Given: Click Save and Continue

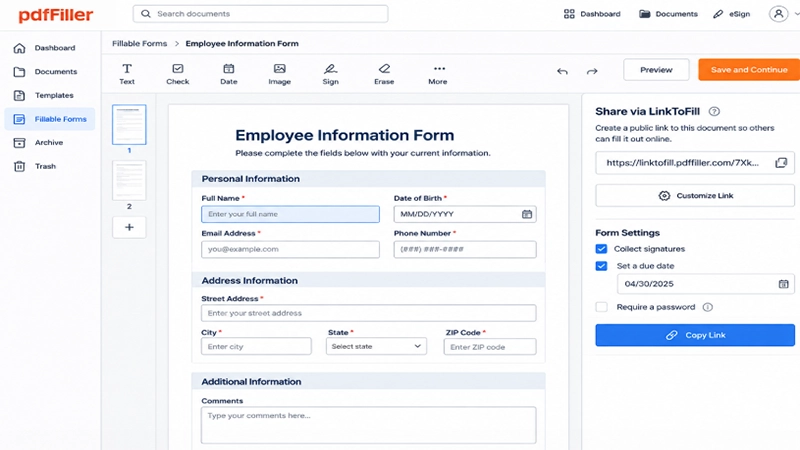Looking at the screenshot, I should pyautogui.click(x=748, y=70).
